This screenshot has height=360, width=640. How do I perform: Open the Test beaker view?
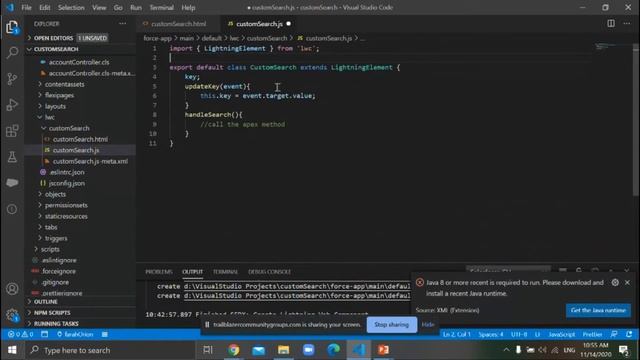[x=12, y=157]
